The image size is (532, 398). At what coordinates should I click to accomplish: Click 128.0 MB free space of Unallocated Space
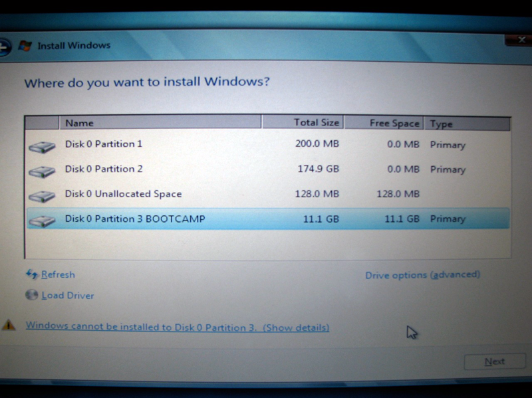point(398,194)
